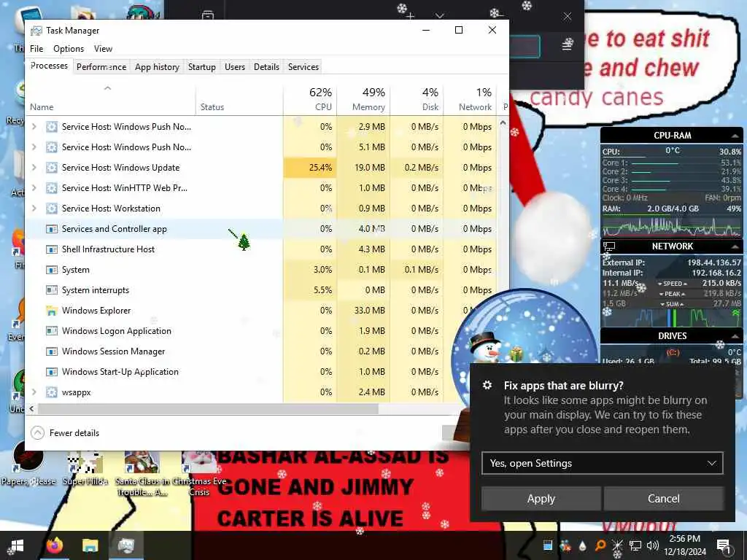The image size is (747, 560).
Task: Switch to the App history tab
Action: (x=158, y=67)
